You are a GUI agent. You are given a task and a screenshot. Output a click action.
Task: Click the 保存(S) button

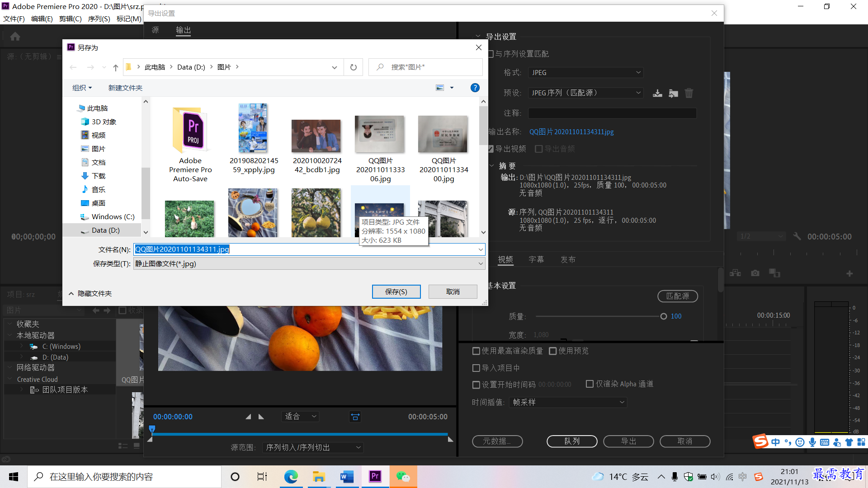(396, 291)
